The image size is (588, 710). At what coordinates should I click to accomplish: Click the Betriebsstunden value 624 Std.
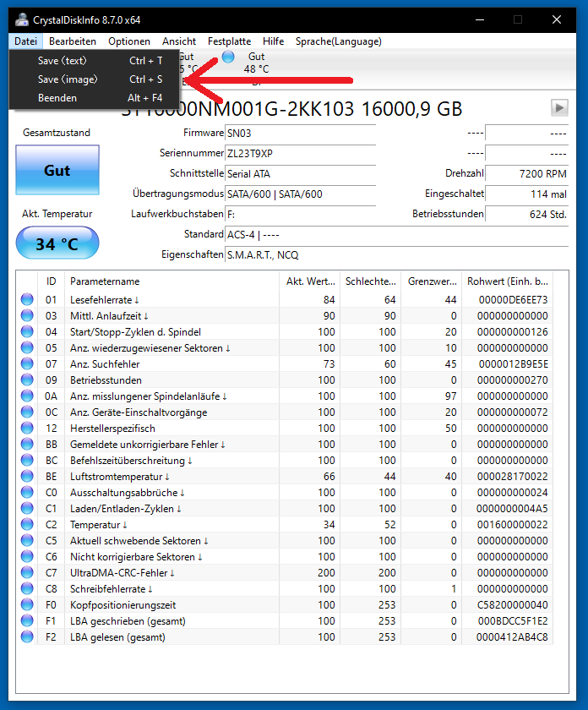point(527,214)
